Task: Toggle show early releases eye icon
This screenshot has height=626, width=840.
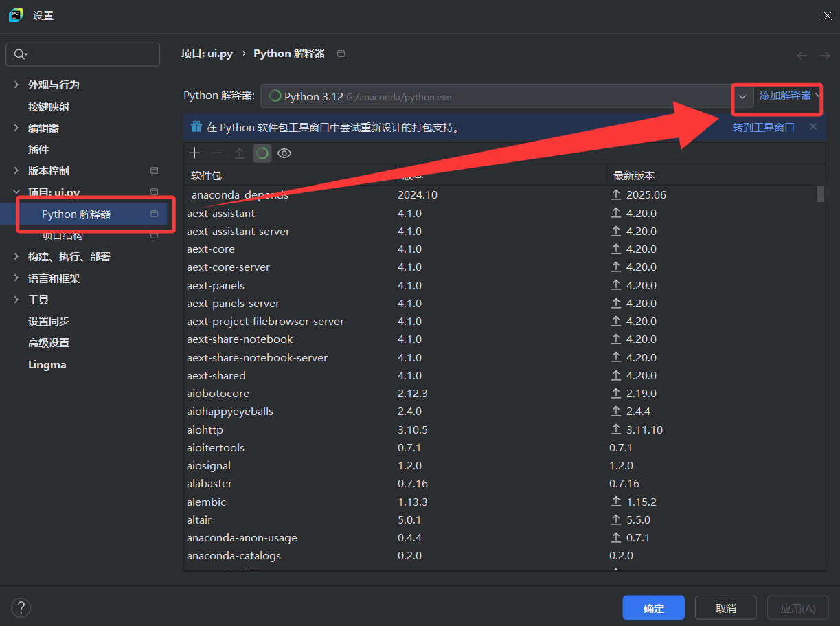Action: (x=284, y=153)
